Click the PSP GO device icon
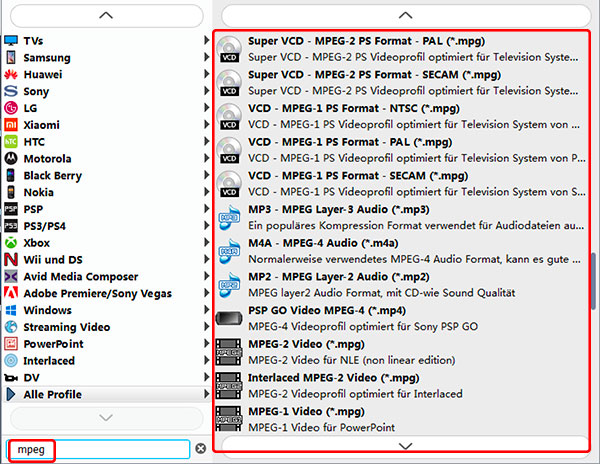The image size is (600, 464). [229, 318]
